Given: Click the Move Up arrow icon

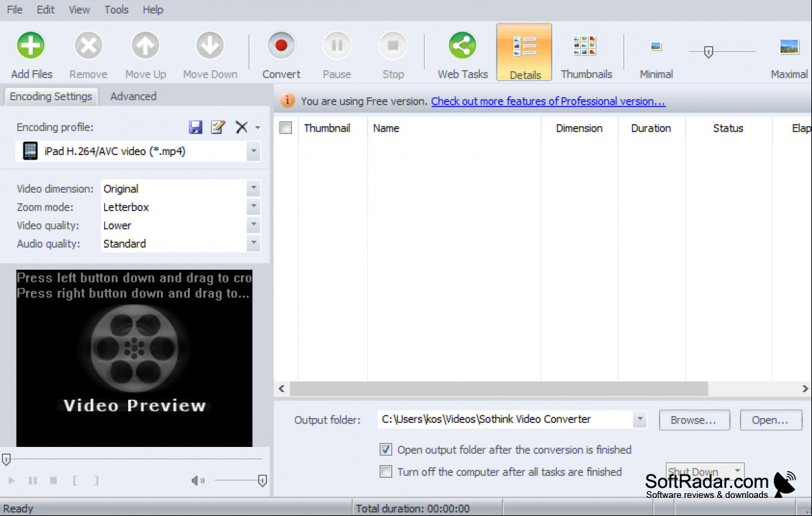Looking at the screenshot, I should pyautogui.click(x=146, y=46).
